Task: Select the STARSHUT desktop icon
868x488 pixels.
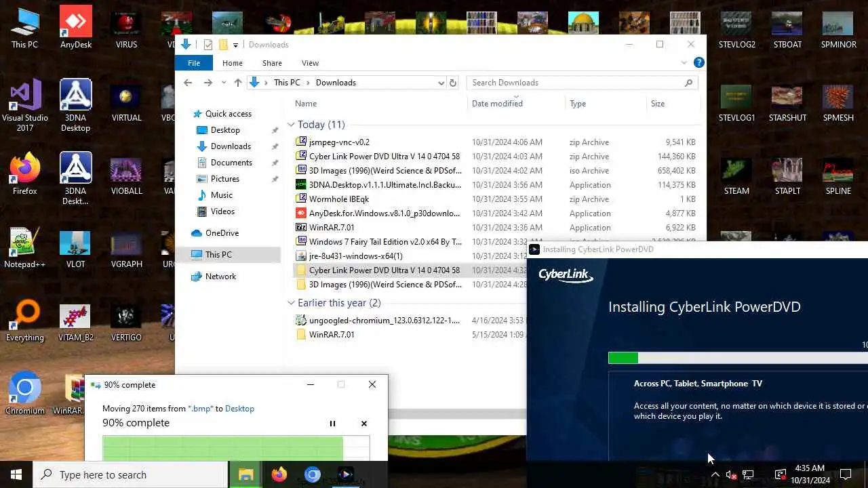Action: [x=787, y=102]
